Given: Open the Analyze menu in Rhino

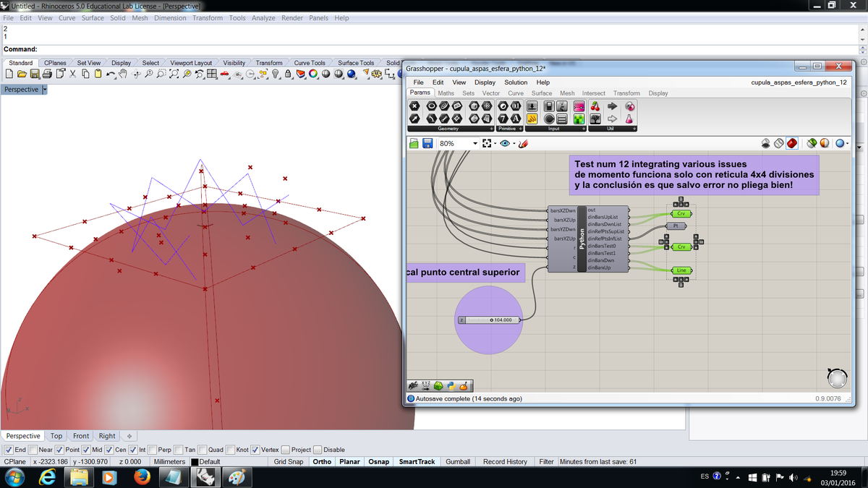Looking at the screenshot, I should tap(263, 18).
